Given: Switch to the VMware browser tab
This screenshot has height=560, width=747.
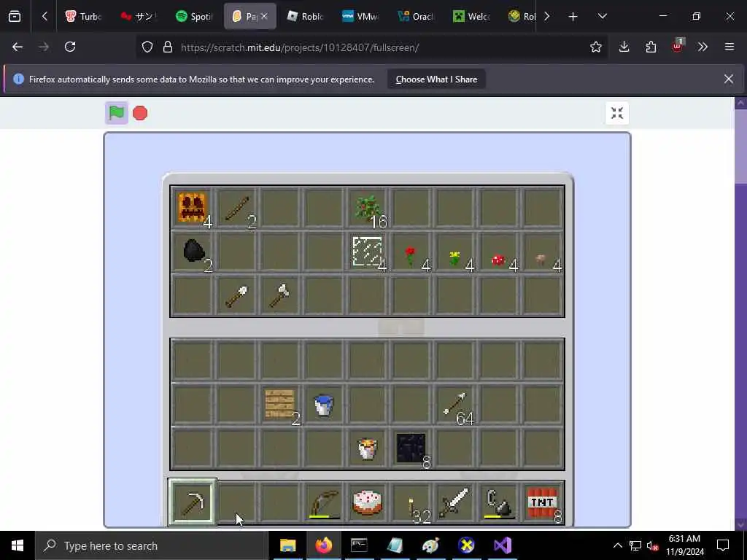Looking at the screenshot, I should tap(360, 16).
